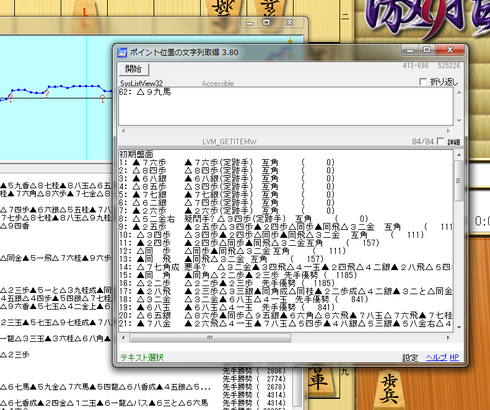Click the vertical cursor line in the evaluation graph

pos(87,98)
